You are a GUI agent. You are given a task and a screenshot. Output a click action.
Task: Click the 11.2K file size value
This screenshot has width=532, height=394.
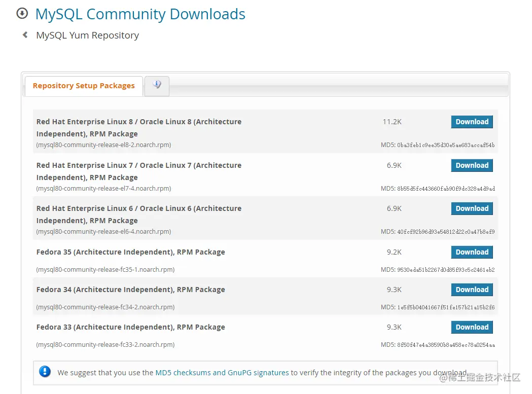click(x=392, y=122)
